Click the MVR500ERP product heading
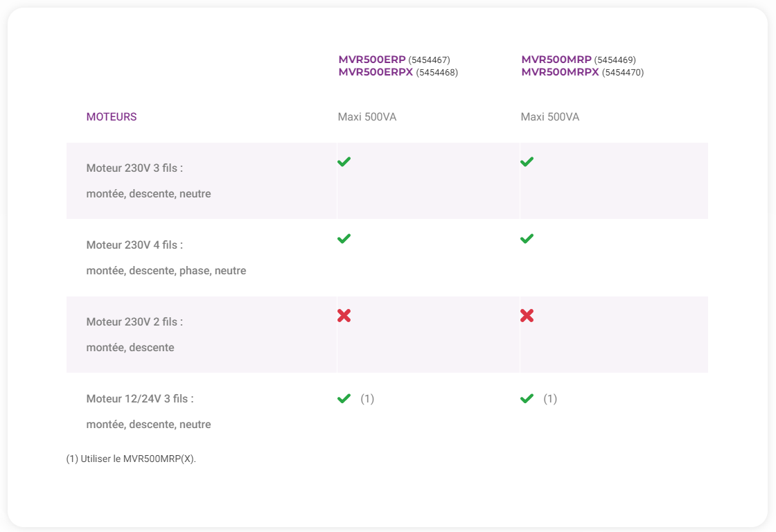 (372, 60)
